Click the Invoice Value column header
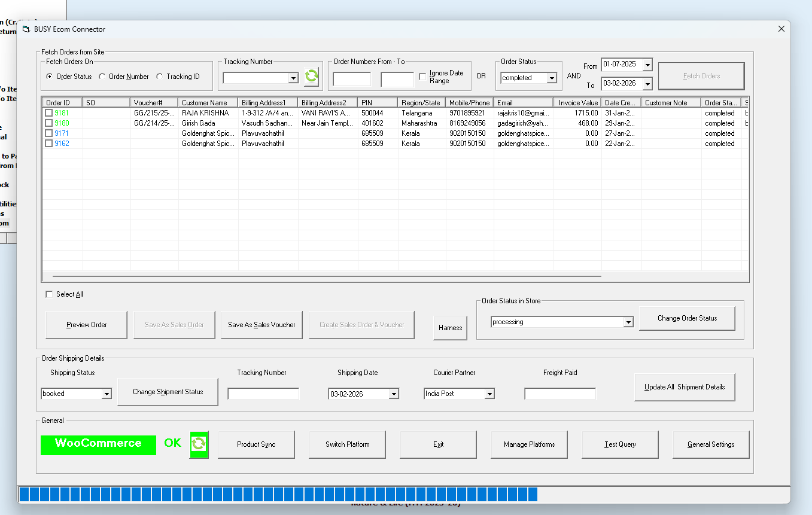Viewport: 812px width, 515px height. (577, 103)
